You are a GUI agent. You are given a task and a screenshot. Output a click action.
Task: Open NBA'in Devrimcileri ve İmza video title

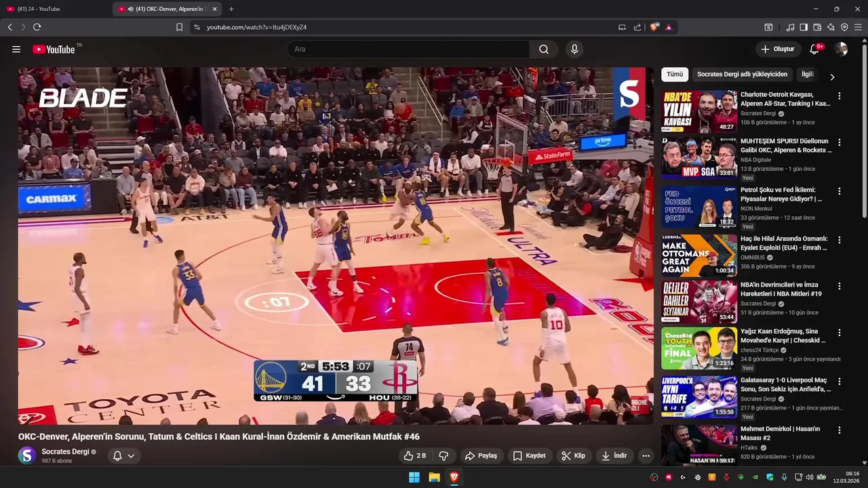[x=781, y=289]
